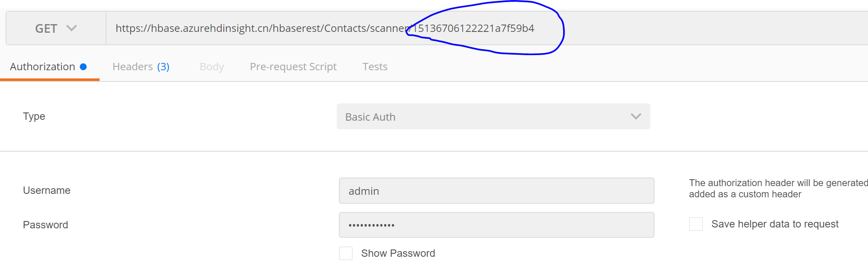Image resolution: width=868 pixels, height=274 pixels.
Task: Focus the Username field containing admin
Action: [496, 191]
